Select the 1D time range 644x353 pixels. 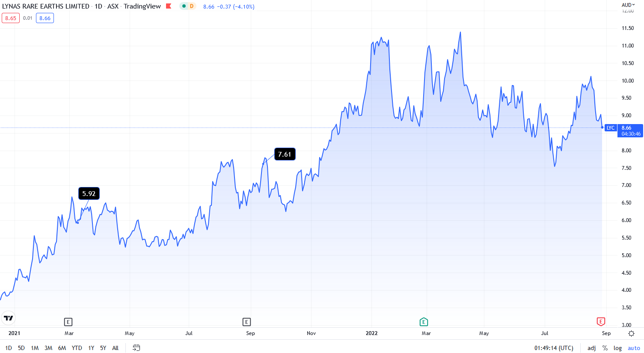[x=9, y=348]
